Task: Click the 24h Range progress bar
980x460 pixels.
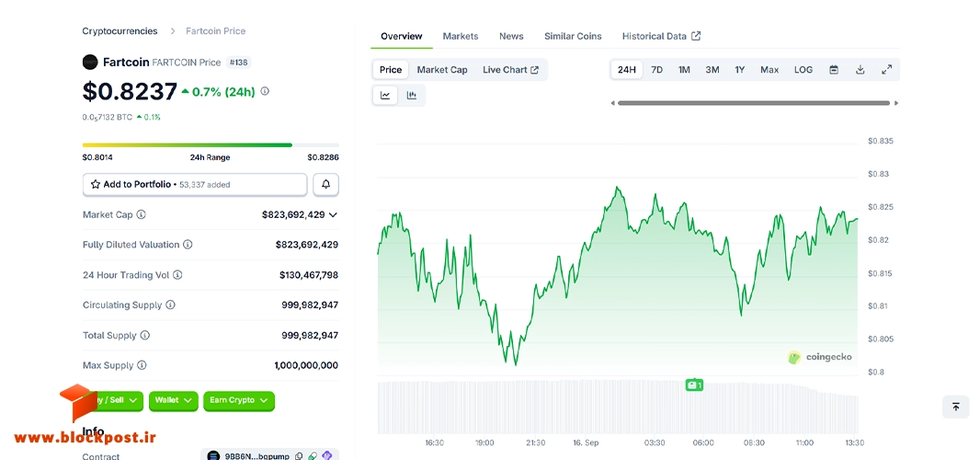Action: (x=211, y=145)
